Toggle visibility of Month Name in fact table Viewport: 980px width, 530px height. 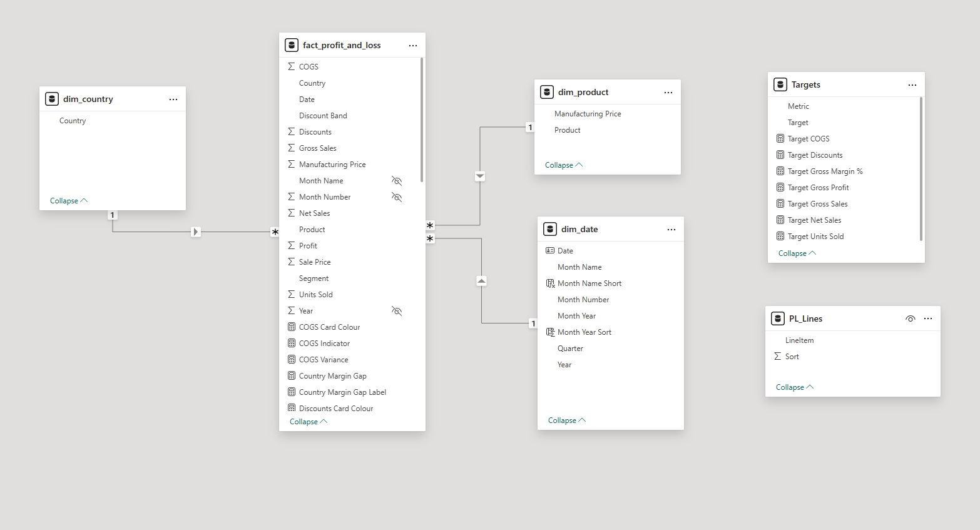click(x=397, y=181)
